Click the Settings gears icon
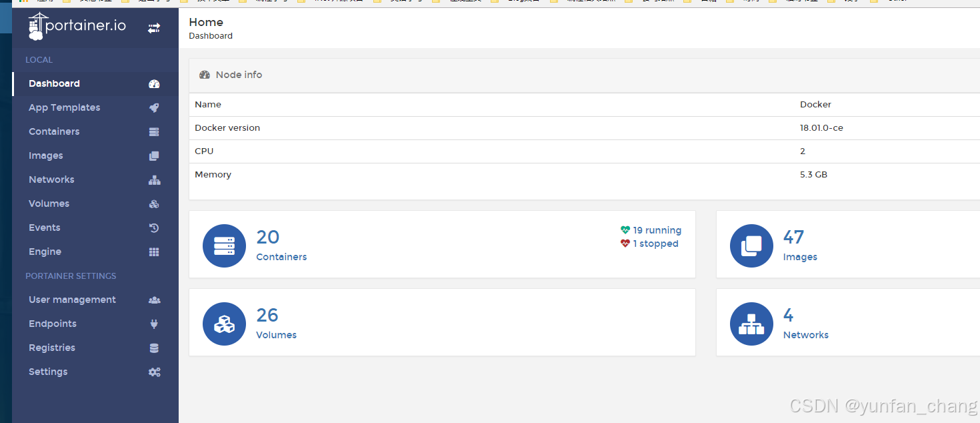Image resolution: width=980 pixels, height=423 pixels. coord(154,372)
